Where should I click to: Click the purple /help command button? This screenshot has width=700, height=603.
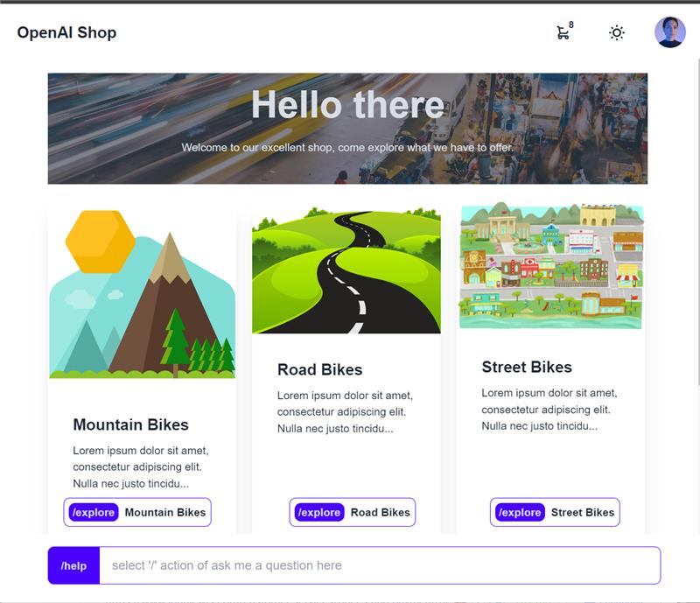coord(73,565)
